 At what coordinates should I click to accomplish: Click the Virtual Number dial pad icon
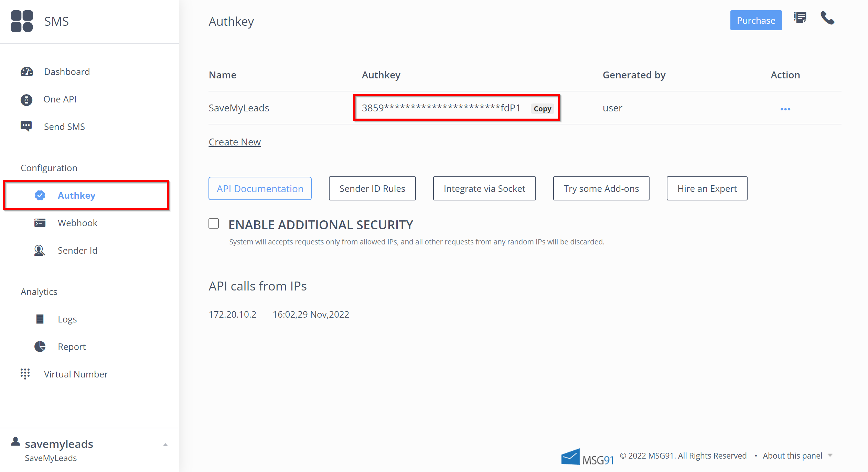25,374
